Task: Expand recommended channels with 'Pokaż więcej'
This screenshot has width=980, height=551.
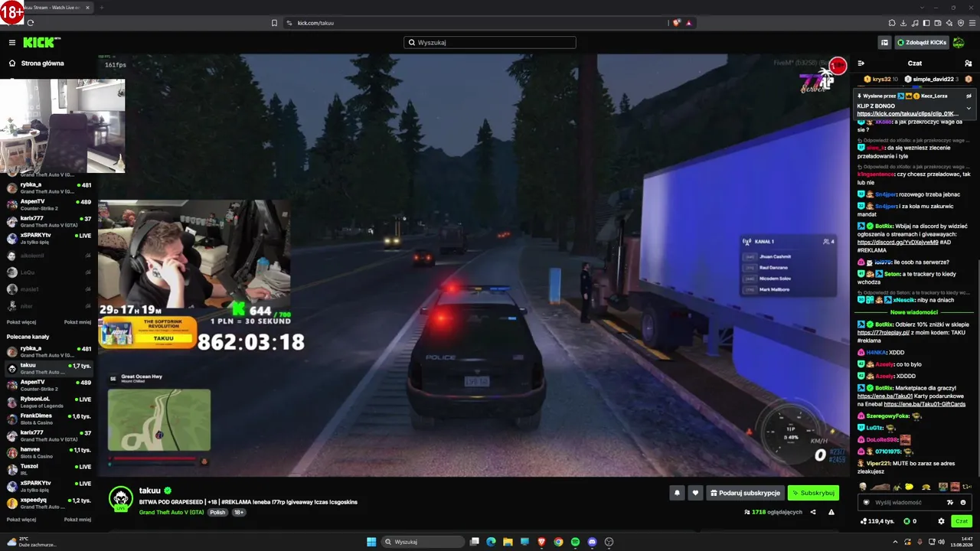Action: click(x=21, y=519)
